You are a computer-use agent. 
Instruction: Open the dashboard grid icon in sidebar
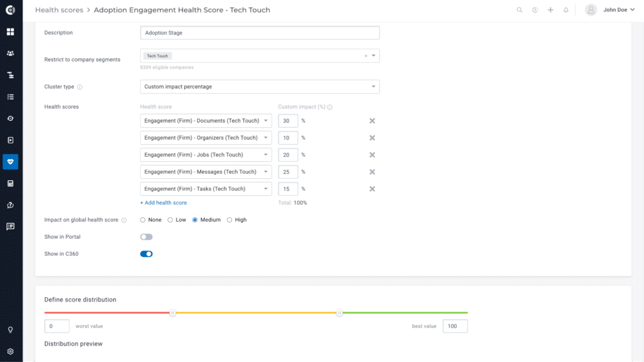coord(10,31)
